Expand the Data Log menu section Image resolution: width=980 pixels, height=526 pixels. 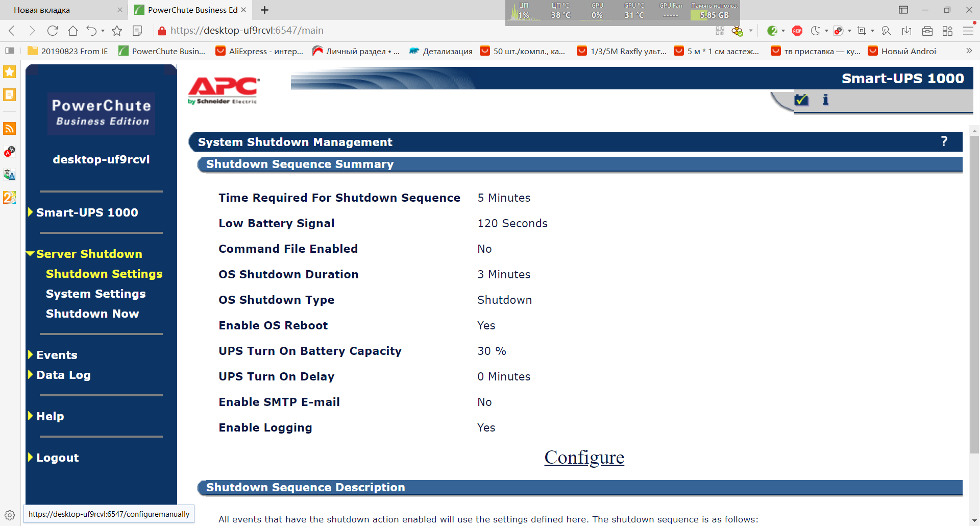coord(31,374)
